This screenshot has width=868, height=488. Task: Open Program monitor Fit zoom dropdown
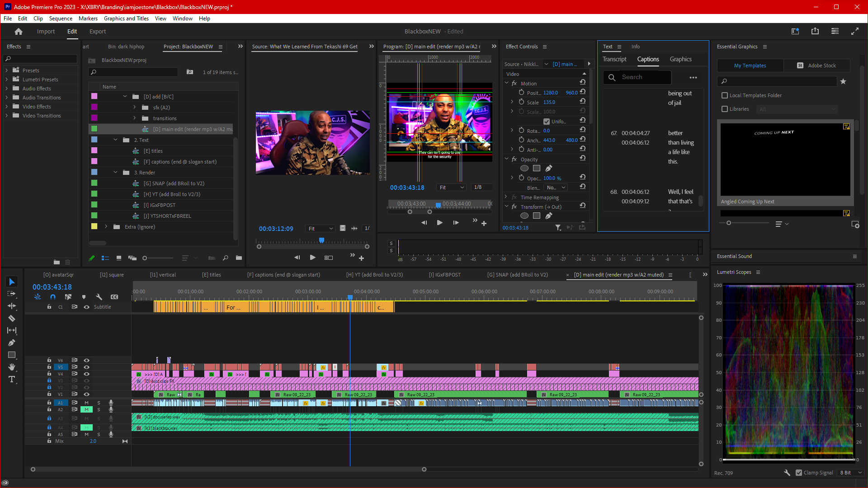coord(451,188)
